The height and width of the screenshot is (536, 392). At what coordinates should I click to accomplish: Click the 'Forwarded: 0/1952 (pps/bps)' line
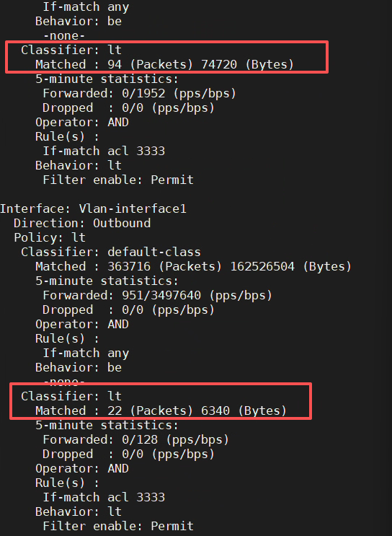(139, 93)
